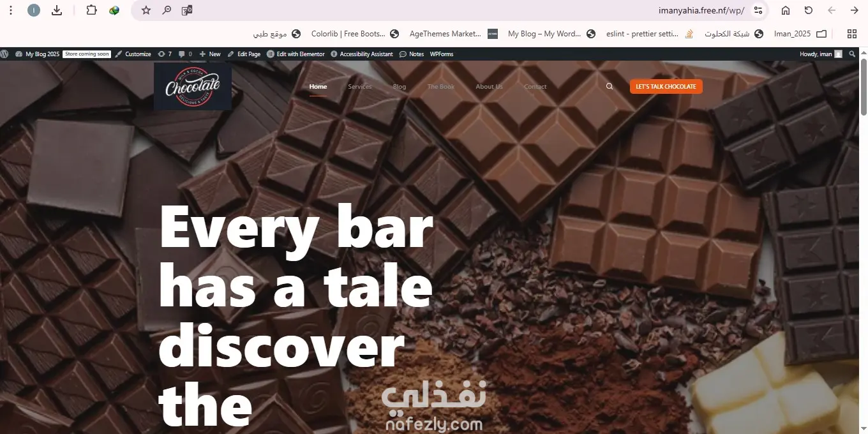This screenshot has width=868, height=434.
Task: Open the page translate icon
Action: coord(187,10)
